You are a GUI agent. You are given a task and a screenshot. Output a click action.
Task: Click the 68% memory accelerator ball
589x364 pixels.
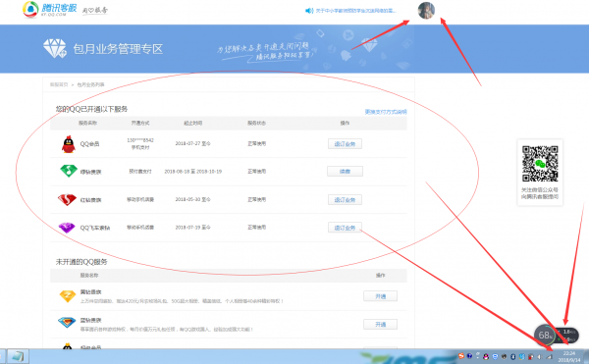click(x=545, y=335)
